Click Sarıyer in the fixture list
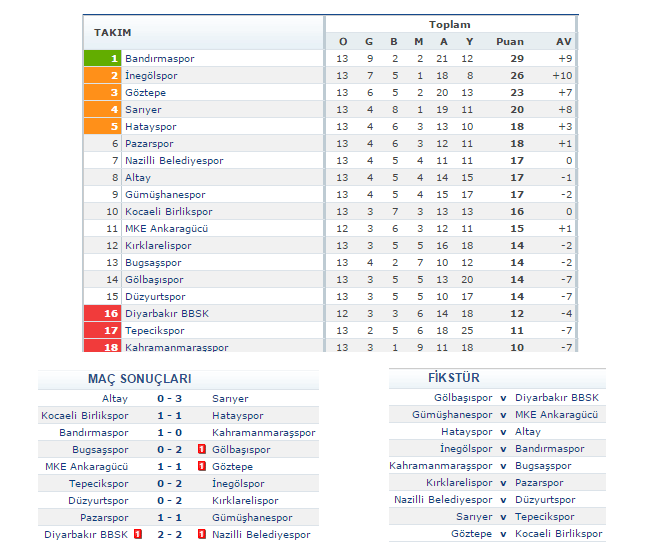 [474, 516]
